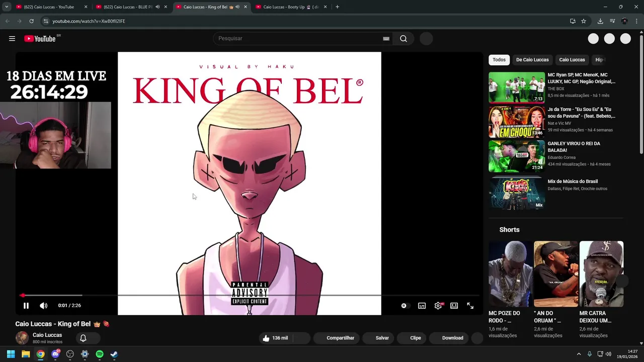Open the AN DO ORUAM short
Screen dimensions: 644x362
pos(555,274)
